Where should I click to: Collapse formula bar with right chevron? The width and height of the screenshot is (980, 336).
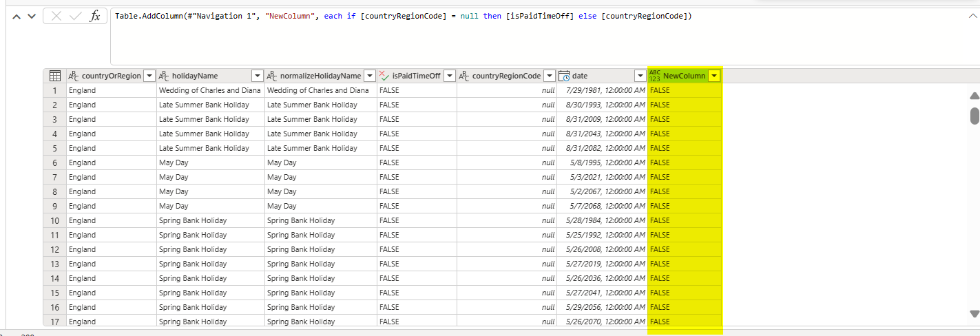tap(972, 16)
